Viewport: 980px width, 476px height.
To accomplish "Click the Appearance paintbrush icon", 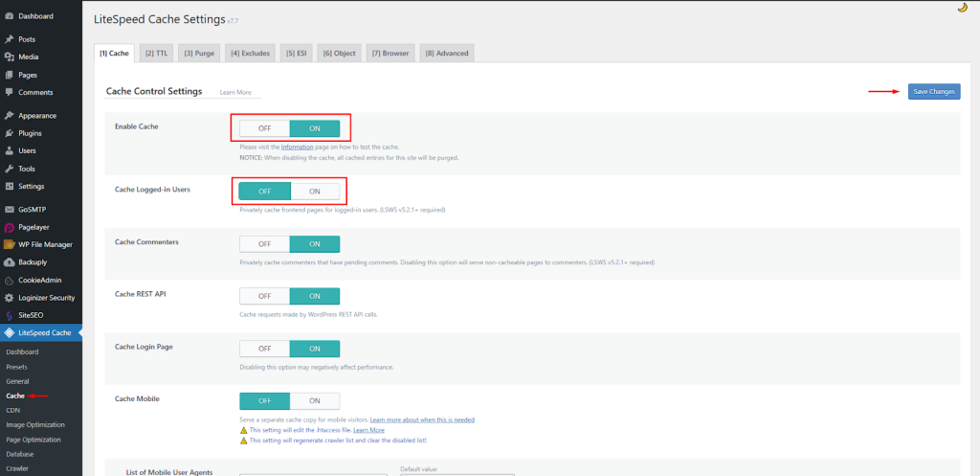I will [x=10, y=116].
